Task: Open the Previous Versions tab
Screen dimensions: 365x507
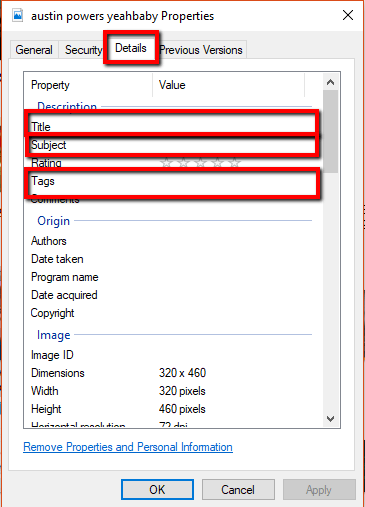Action: 201,50
